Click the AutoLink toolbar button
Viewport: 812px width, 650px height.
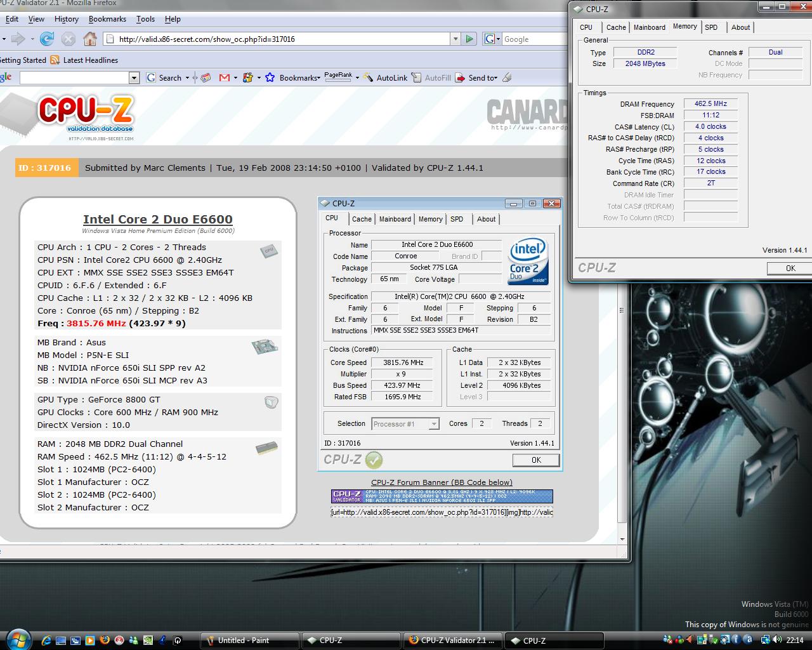(x=386, y=77)
